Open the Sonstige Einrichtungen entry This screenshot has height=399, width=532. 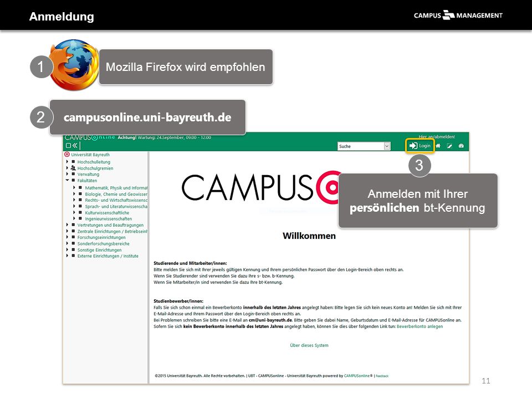pos(99,250)
